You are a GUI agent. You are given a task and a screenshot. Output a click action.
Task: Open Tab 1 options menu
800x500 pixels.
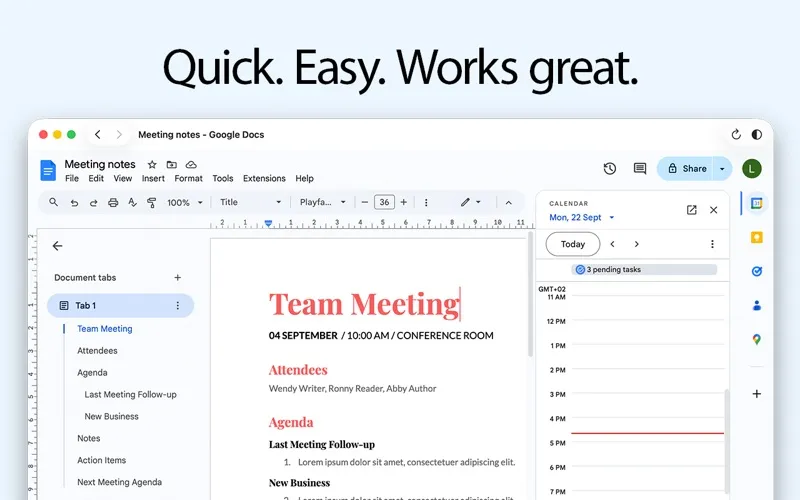(x=178, y=305)
